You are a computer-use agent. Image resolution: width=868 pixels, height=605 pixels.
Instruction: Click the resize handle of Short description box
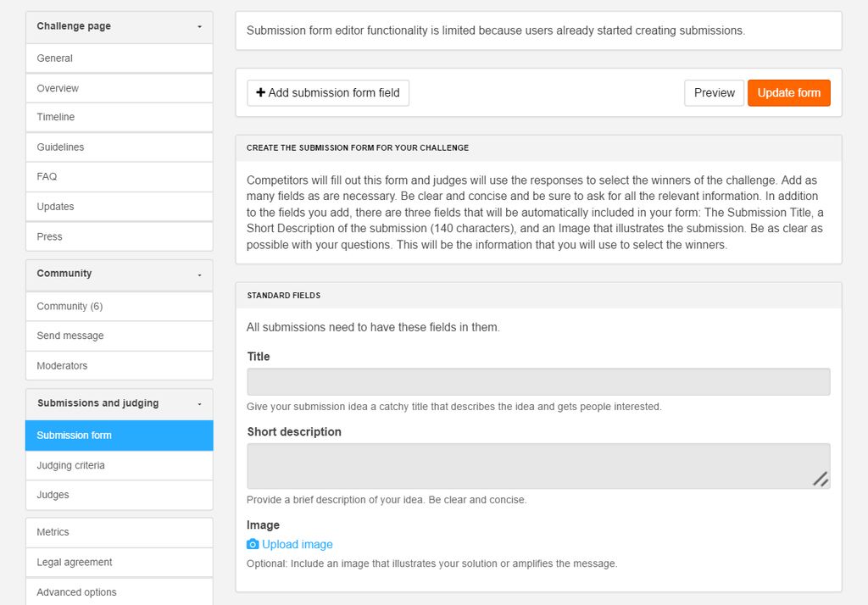point(821,479)
